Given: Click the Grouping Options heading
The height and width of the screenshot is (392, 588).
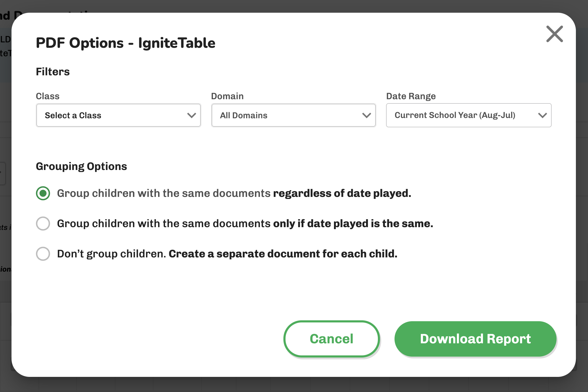Looking at the screenshot, I should click(x=81, y=166).
